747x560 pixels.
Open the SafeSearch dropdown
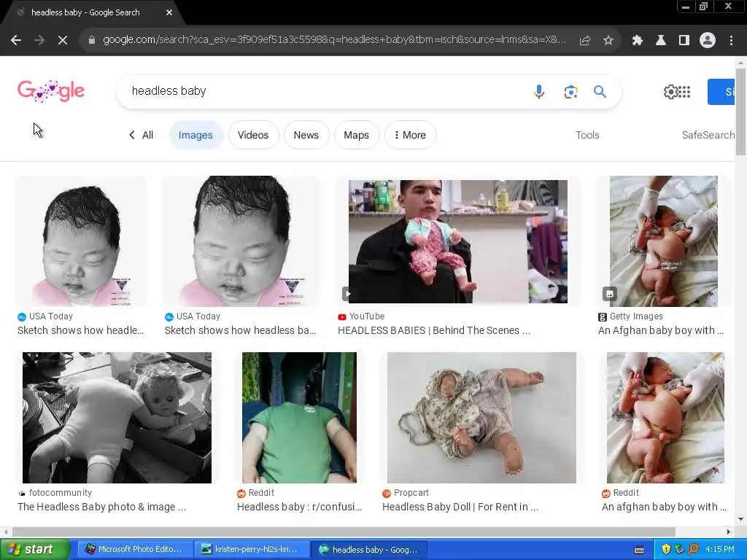pyautogui.click(x=708, y=135)
